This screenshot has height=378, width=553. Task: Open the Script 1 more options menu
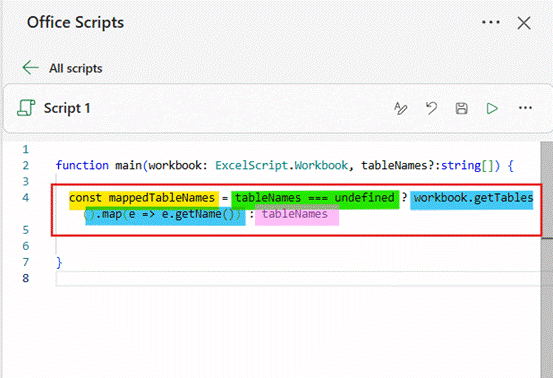coord(525,108)
